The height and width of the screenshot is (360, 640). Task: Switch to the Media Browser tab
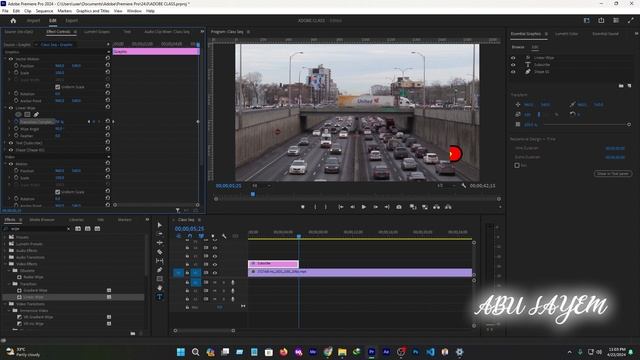click(x=42, y=220)
